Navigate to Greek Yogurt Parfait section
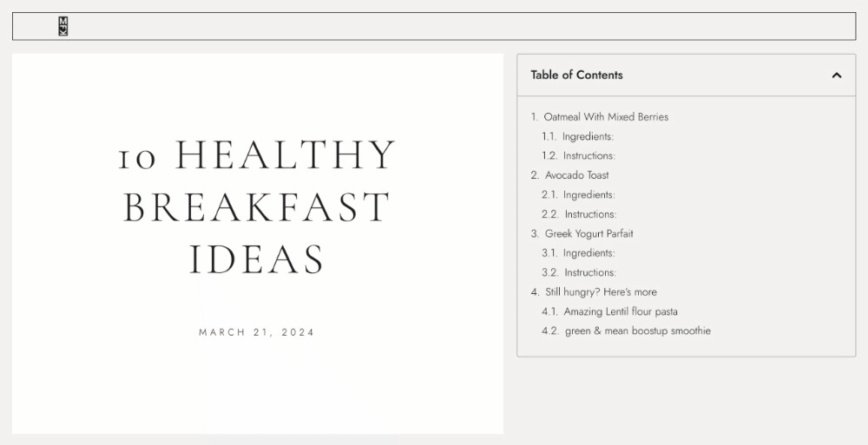868x445 pixels. coord(589,233)
